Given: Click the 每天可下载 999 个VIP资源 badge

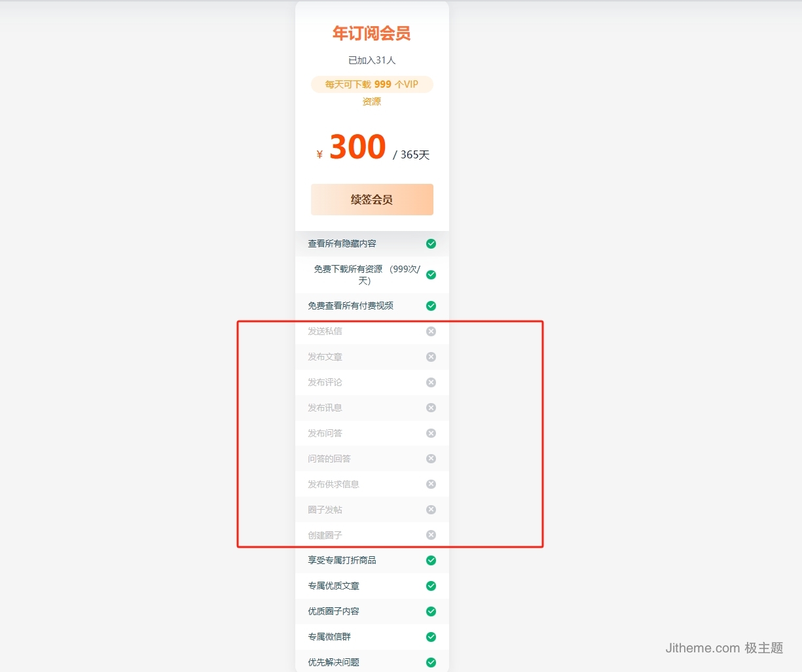Looking at the screenshot, I should click(x=372, y=85).
